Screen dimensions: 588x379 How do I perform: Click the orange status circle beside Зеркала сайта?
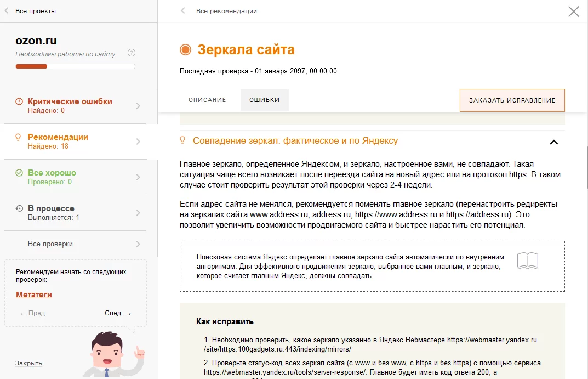(x=185, y=49)
